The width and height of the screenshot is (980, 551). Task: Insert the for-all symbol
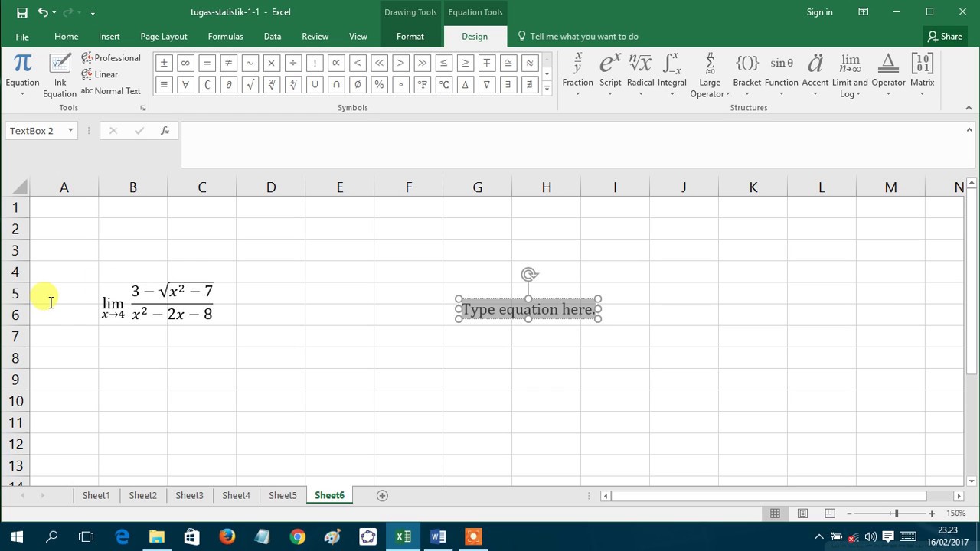(x=185, y=85)
